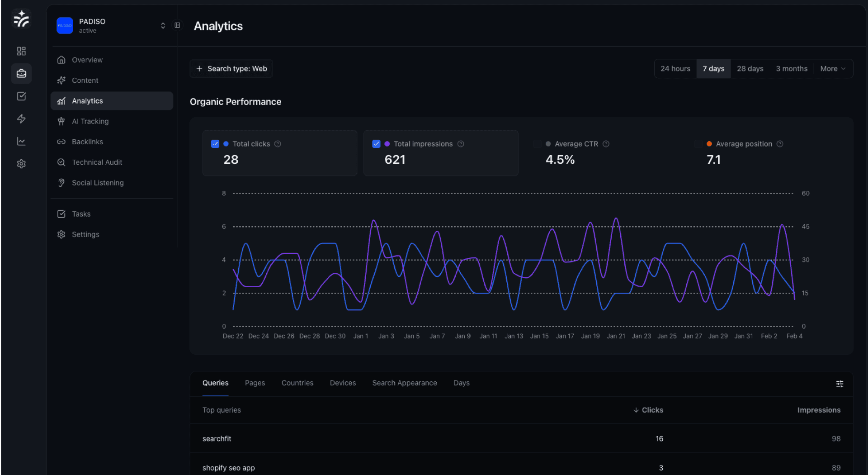This screenshot has height=475, width=868.
Task: Switch to the Days tab
Action: 462,383
